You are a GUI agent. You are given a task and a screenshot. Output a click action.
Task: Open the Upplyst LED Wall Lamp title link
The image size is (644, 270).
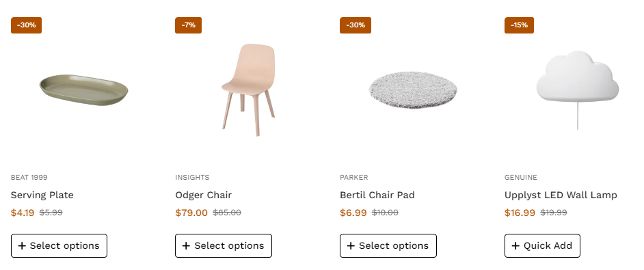[561, 195]
